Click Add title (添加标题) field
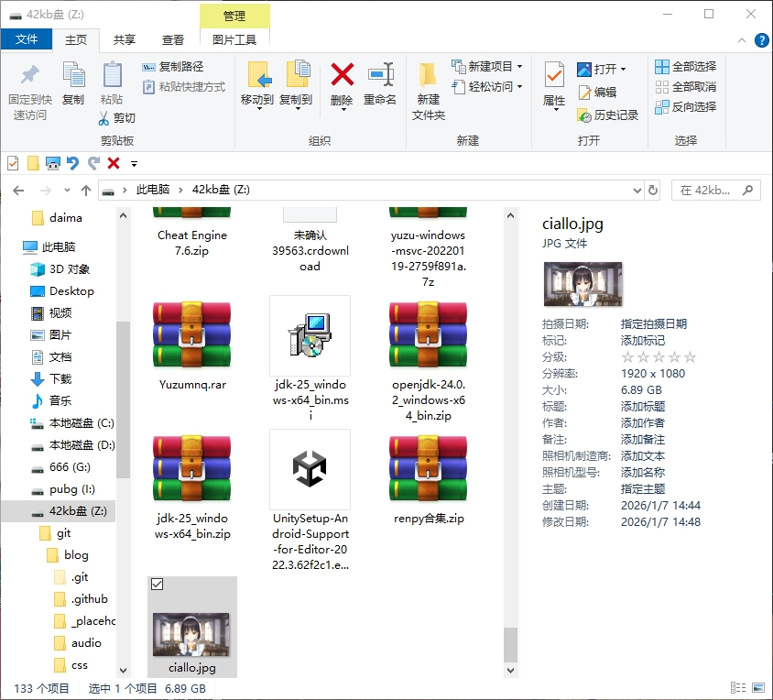The height and width of the screenshot is (700, 773). tap(642, 407)
